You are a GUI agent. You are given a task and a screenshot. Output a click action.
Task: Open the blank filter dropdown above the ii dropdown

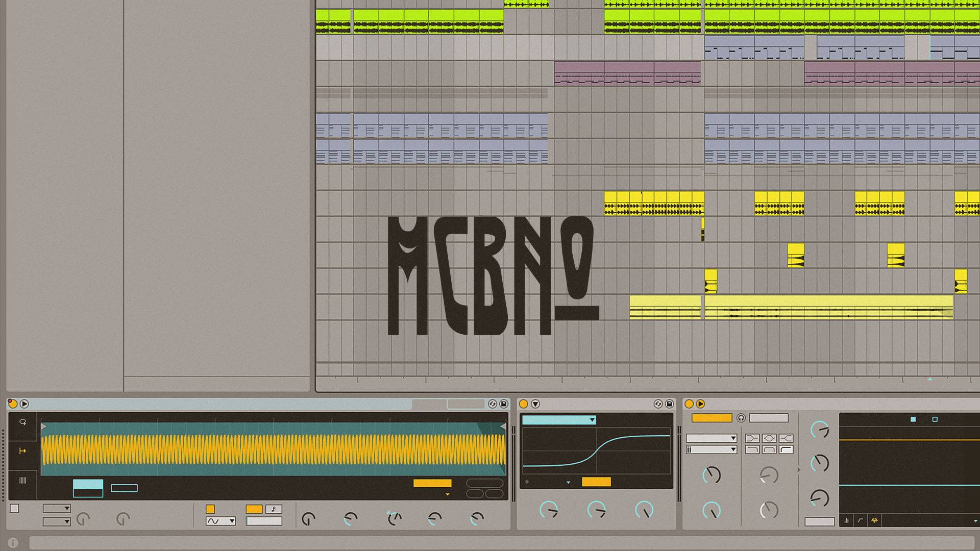coord(712,438)
